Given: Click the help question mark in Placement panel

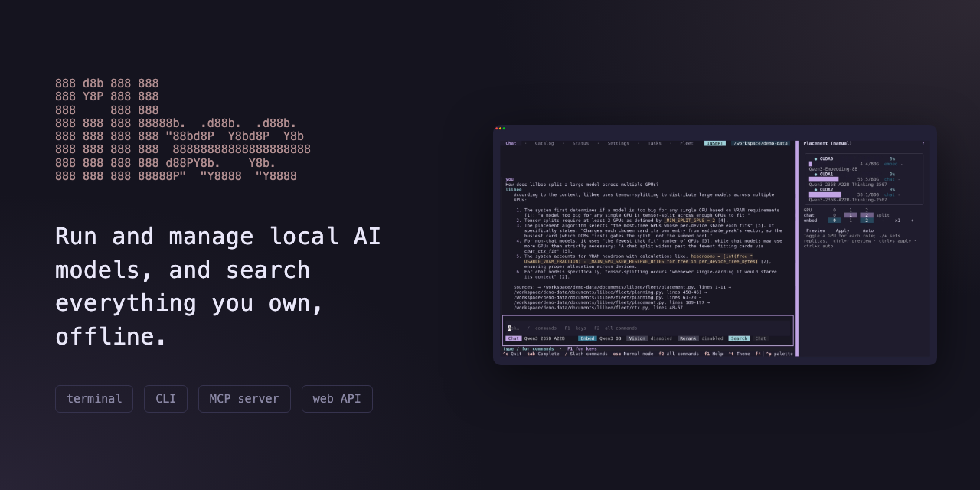Looking at the screenshot, I should [923, 143].
